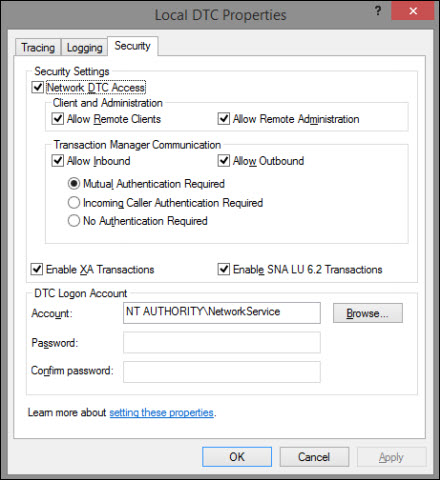Image resolution: width=440 pixels, height=480 pixels.
Task: Toggle Enable XA Transactions checkbox
Action: (x=37, y=269)
